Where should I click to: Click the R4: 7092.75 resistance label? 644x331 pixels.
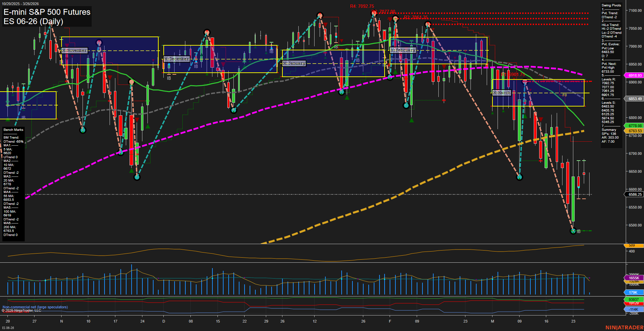point(362,5)
